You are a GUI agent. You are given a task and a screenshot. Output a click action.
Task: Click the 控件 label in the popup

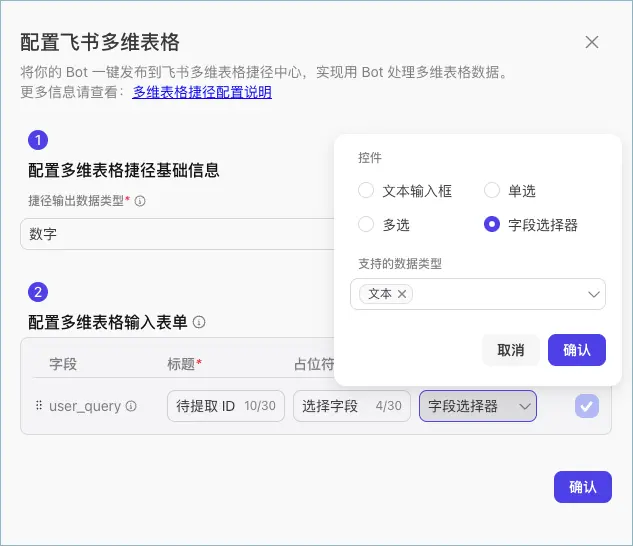(x=369, y=158)
